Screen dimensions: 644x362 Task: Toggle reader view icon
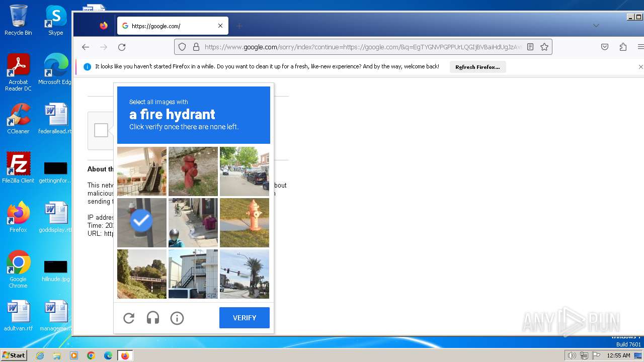(530, 47)
